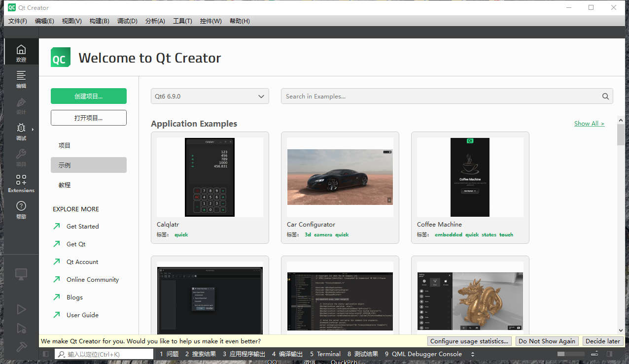Click the 创建项目... button

[x=89, y=96]
